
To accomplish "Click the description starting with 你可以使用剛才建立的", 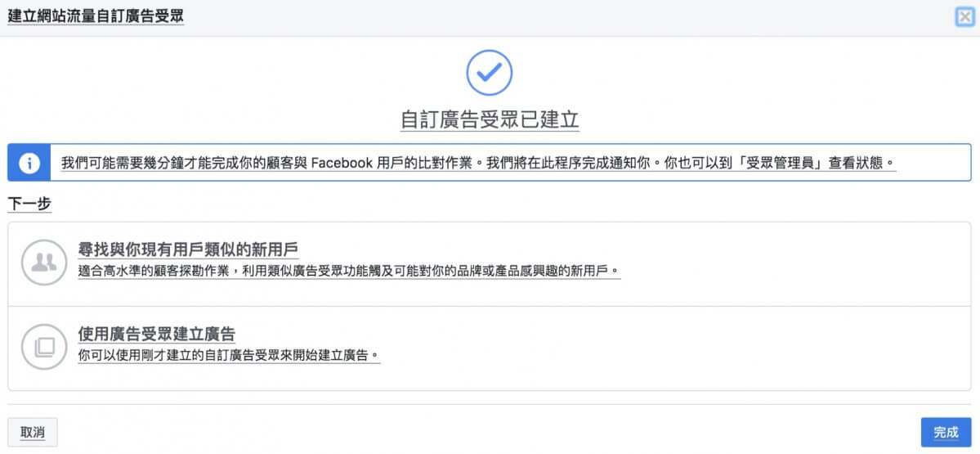I will pos(229,355).
